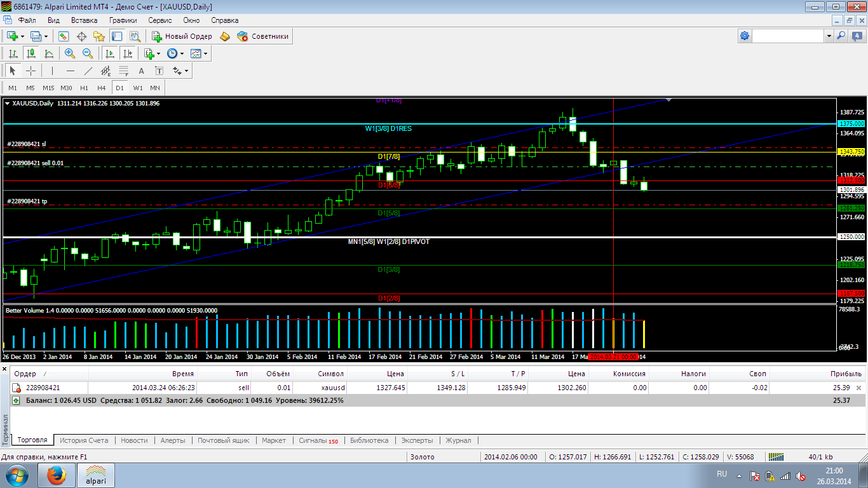Switch to the M15 timeframe
Screen dimensions: 868x488
click(48, 88)
